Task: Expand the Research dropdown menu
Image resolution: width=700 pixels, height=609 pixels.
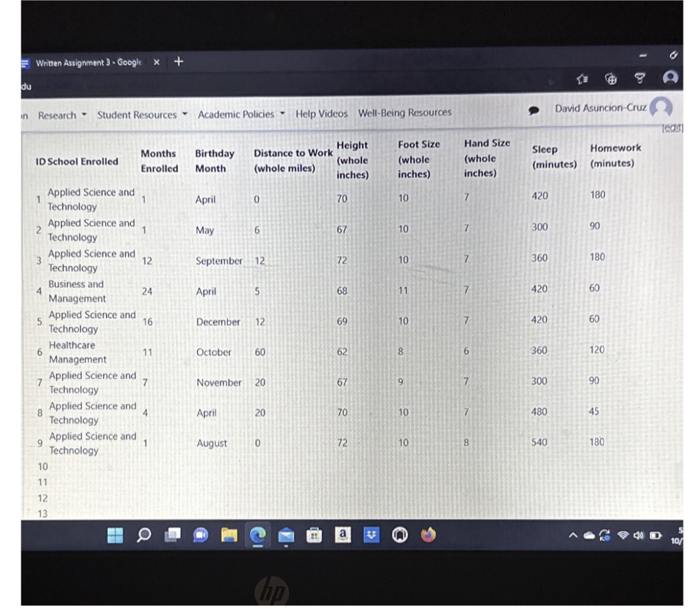Action: [58, 114]
